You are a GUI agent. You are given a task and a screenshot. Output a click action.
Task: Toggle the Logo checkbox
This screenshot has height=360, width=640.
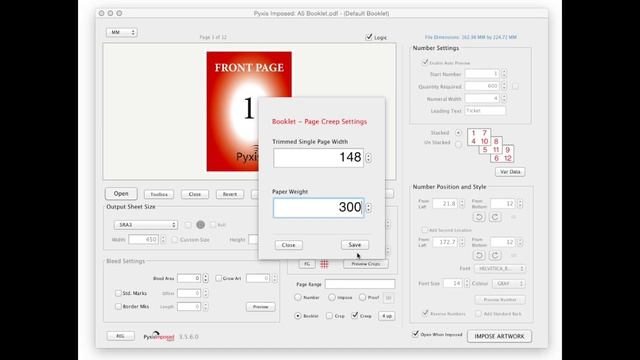click(x=369, y=37)
